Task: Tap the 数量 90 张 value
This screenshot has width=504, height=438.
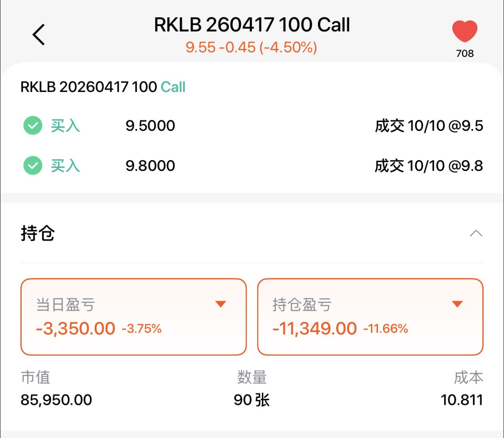Action: tap(252, 400)
